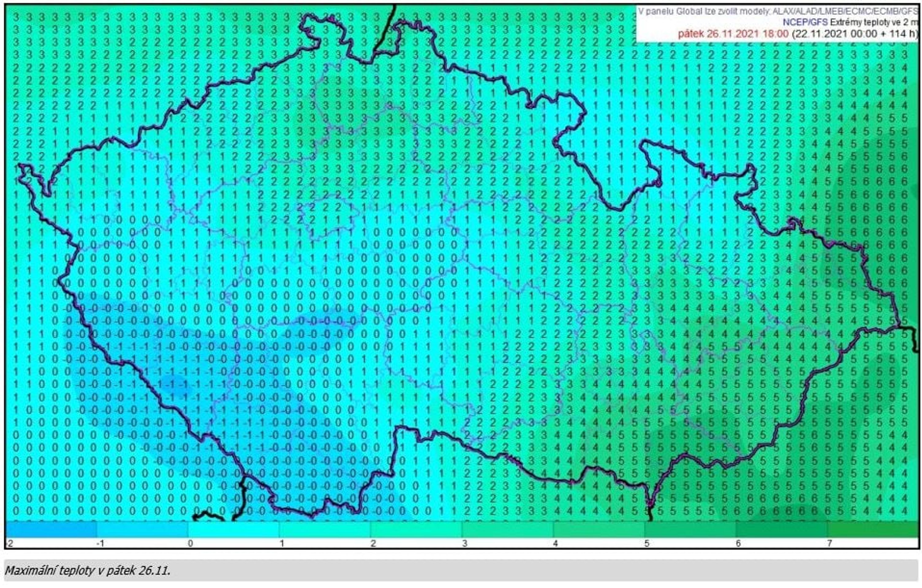Click the legend scale label '2'
Image resolution: width=922 pixels, height=588 pixels.
(x=373, y=543)
